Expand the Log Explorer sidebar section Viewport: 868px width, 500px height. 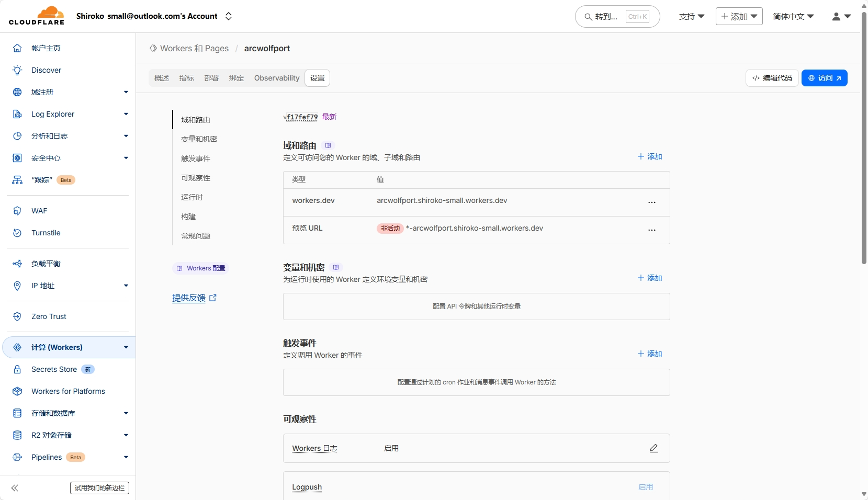pyautogui.click(x=126, y=114)
